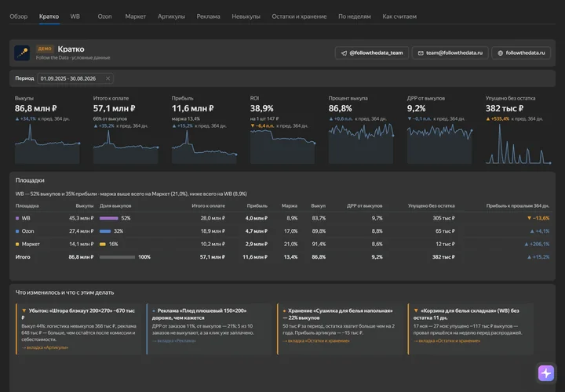Follow the «Реклама» tab link in Плед card

174,340
